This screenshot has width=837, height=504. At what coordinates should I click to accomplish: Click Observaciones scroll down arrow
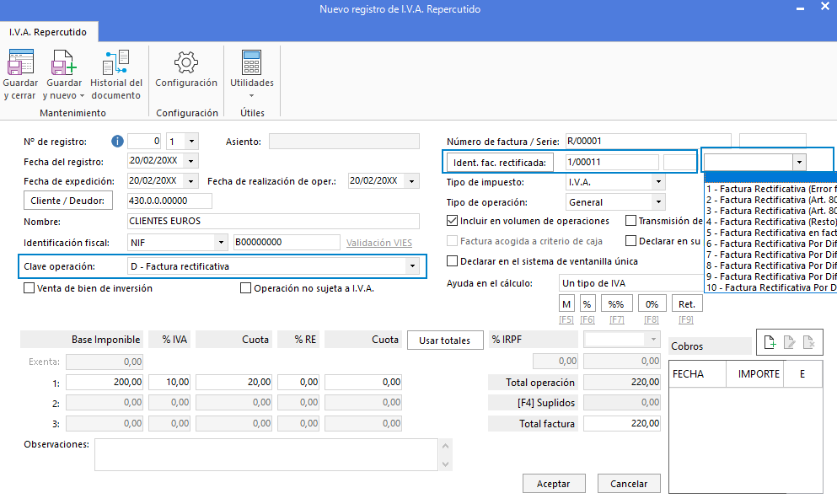tap(445, 464)
